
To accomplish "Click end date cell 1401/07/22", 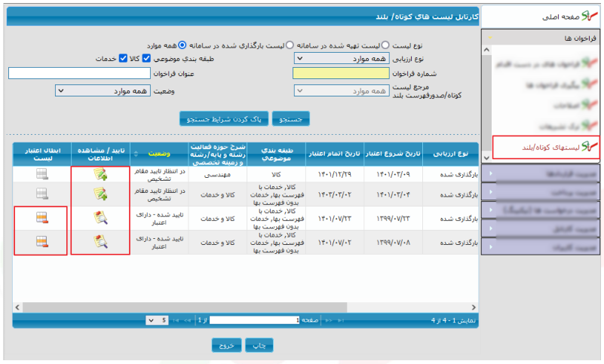I will tap(334, 219).
